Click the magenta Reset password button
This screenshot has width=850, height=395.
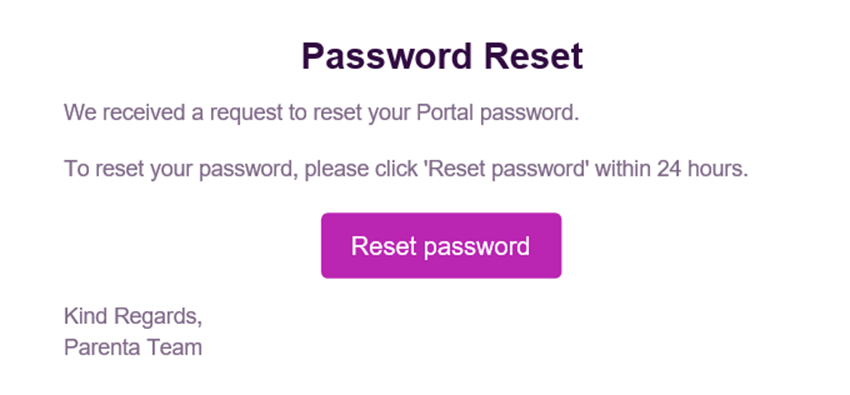pyautogui.click(x=441, y=245)
